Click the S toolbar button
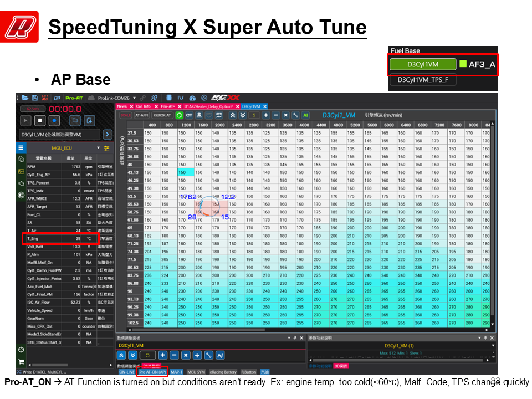Image resolution: width=532 pixels, height=399 pixels. (x=199, y=115)
